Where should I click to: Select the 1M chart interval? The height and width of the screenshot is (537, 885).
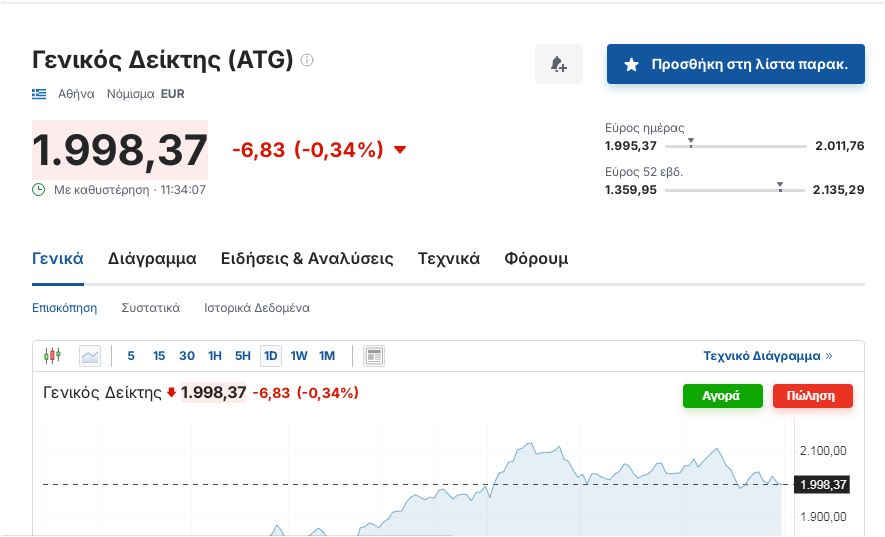click(x=327, y=355)
